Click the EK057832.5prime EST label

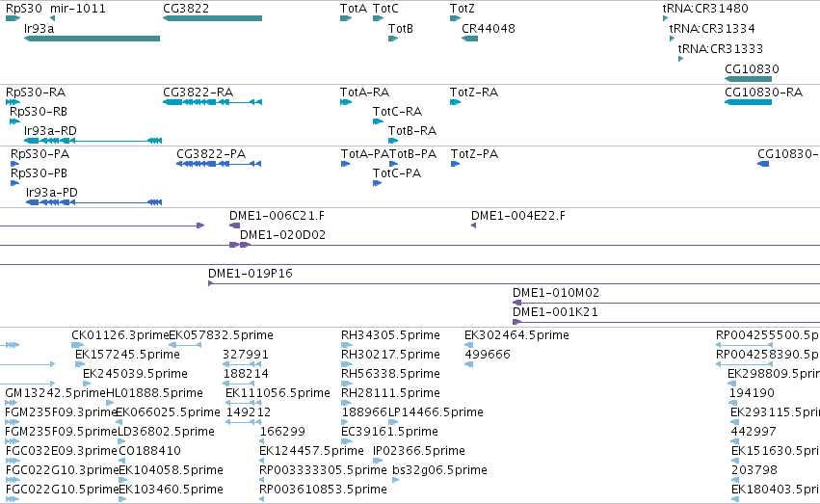click(x=222, y=335)
